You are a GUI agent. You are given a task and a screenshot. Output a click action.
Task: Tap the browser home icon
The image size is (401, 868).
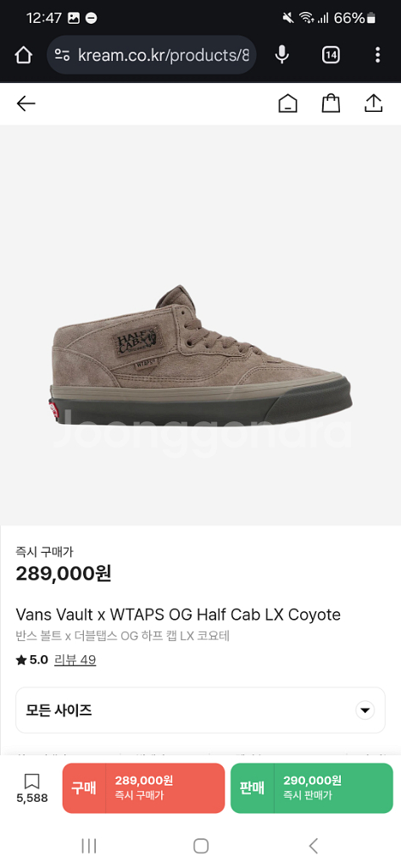23,55
